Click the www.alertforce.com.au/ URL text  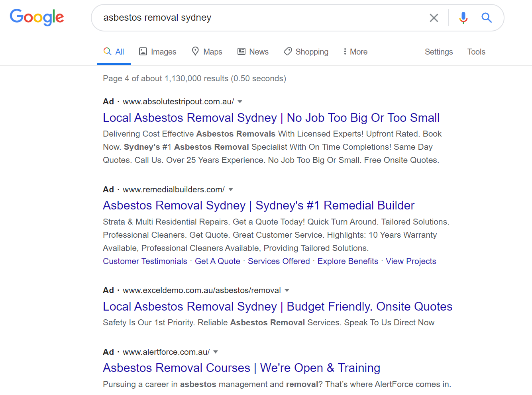pyautogui.click(x=166, y=352)
